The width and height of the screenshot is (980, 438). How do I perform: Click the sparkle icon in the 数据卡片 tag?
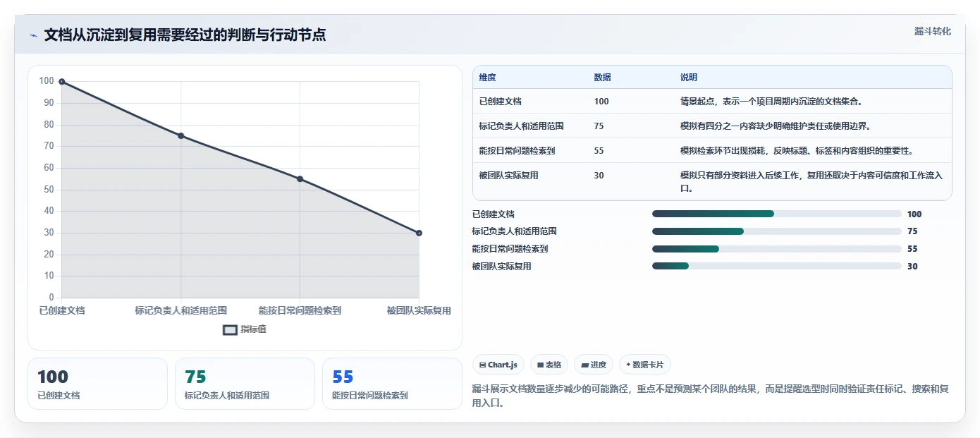(x=628, y=365)
